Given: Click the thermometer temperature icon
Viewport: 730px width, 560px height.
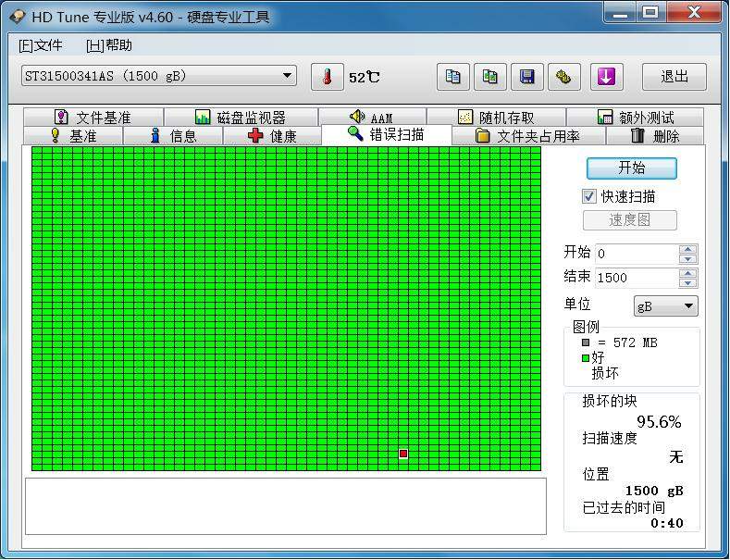Looking at the screenshot, I should coord(328,77).
